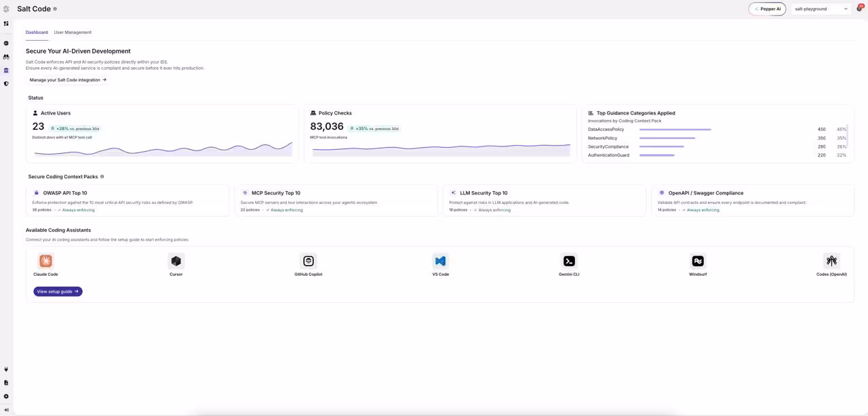
Task: Open the OWASP API Top 10 card title
Action: (65, 193)
